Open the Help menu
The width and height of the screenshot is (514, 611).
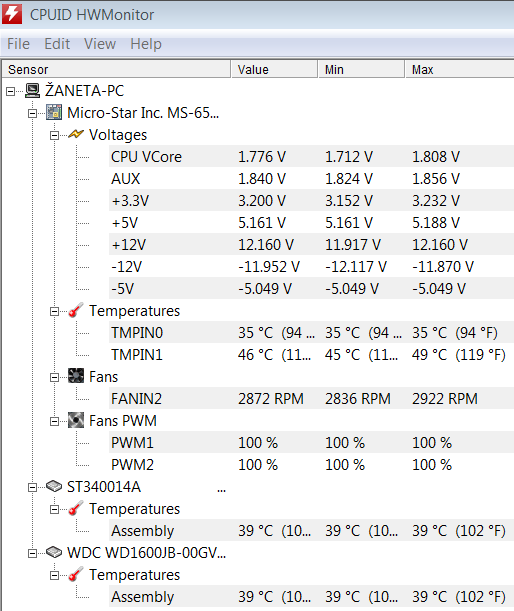click(x=146, y=44)
